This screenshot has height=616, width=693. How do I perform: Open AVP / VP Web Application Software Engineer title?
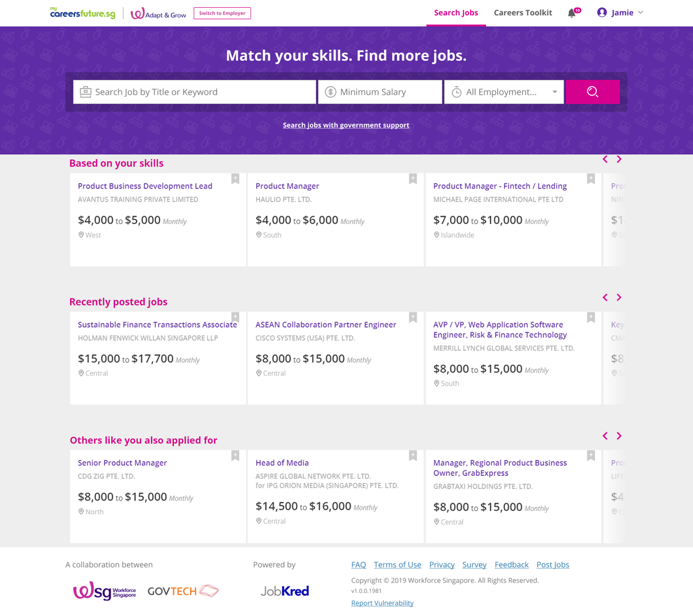[x=500, y=330]
